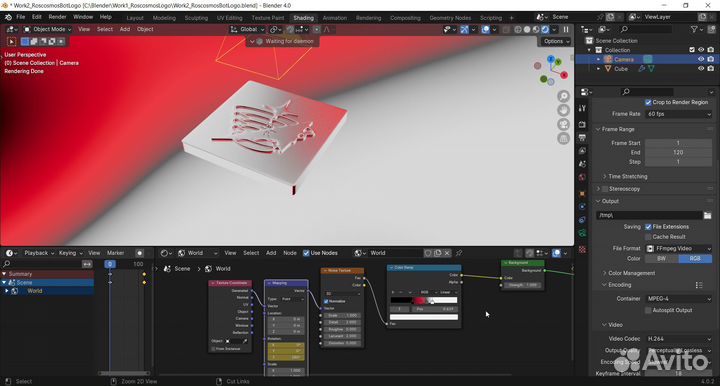
Task: Pause the viewport render preview
Action: (566, 29)
